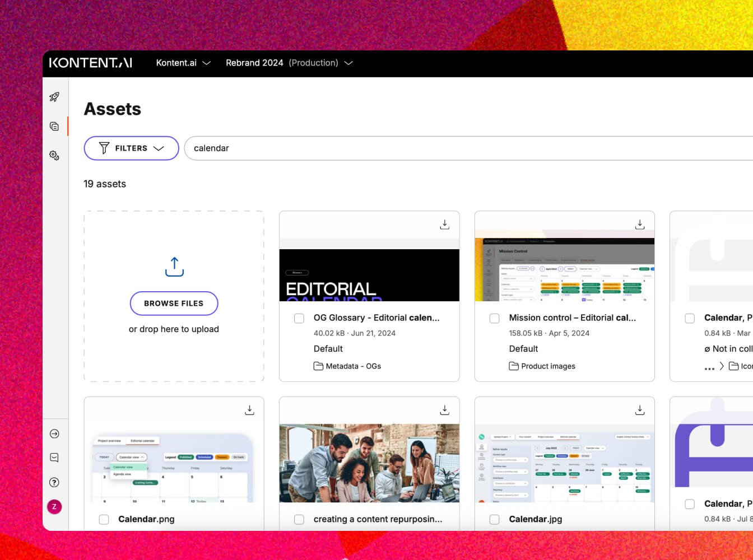
Task: Download the OG Glossary Editorial calendar asset
Action: 444,225
